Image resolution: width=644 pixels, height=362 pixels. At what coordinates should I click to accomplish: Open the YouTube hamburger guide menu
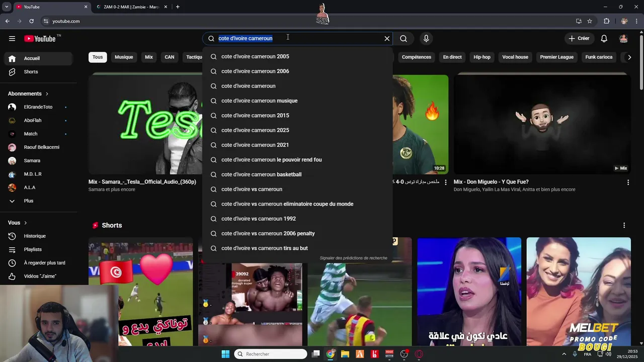click(x=12, y=39)
